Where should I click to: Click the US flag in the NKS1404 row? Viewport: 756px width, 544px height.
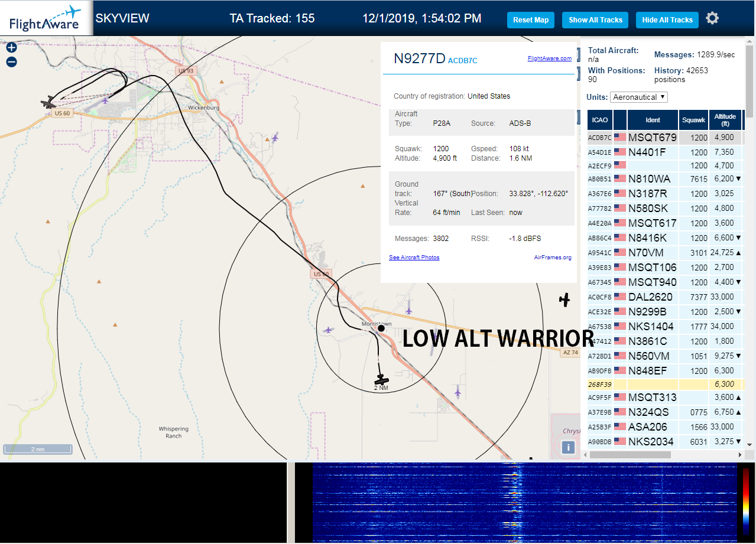click(620, 326)
